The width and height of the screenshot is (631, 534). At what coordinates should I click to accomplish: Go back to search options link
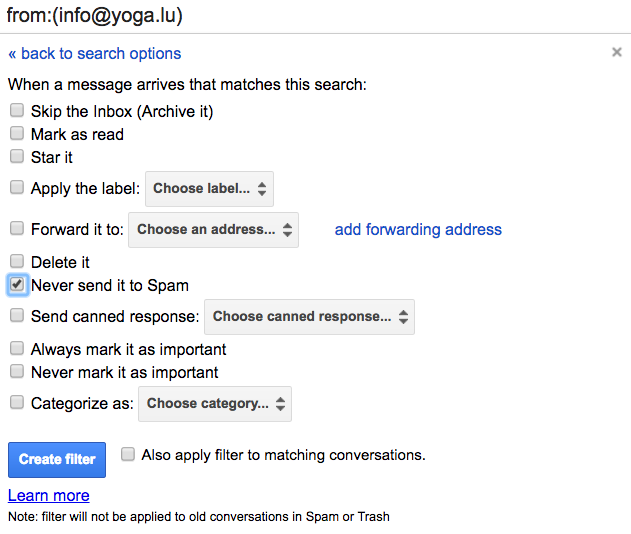(95, 54)
